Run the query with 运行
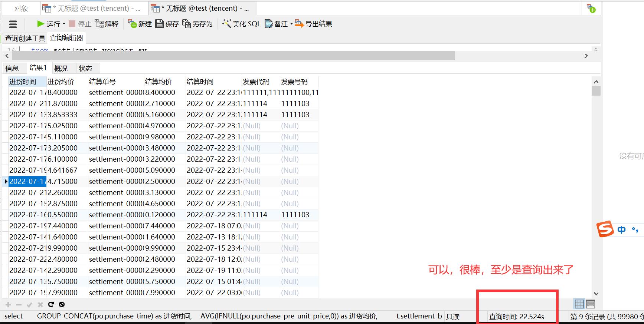Image resolution: width=644 pixels, height=324 pixels. (x=48, y=24)
